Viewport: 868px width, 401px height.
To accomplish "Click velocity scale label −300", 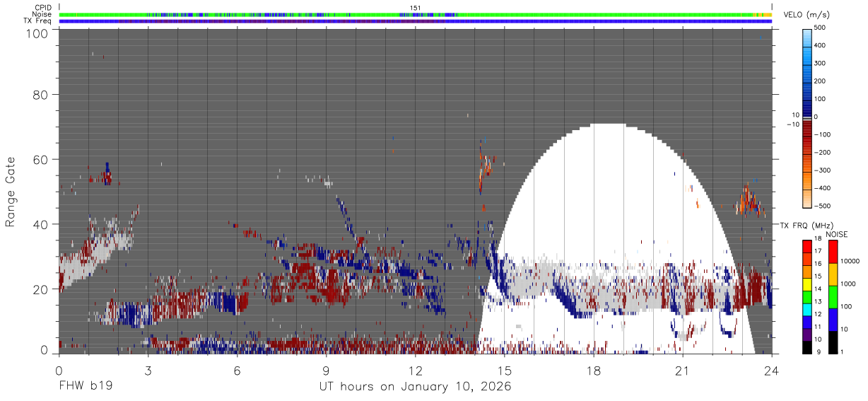I will 822,170.
